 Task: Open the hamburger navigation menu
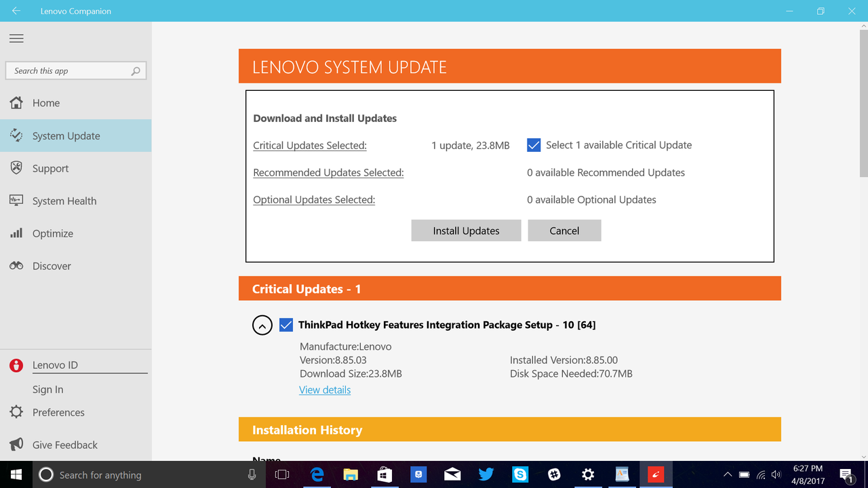(16, 39)
